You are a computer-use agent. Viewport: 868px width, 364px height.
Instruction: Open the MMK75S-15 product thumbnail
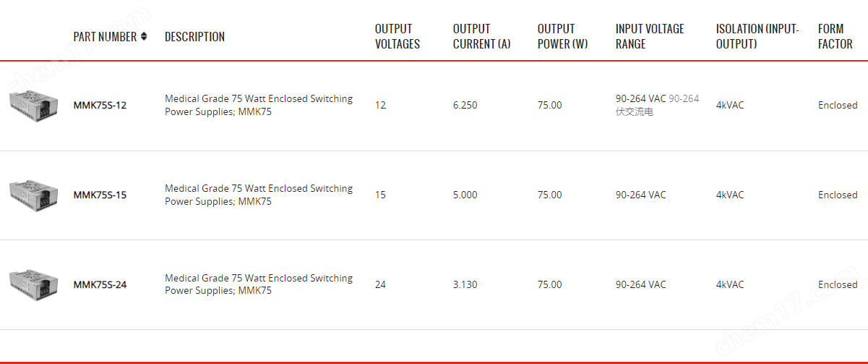pyautogui.click(x=33, y=195)
